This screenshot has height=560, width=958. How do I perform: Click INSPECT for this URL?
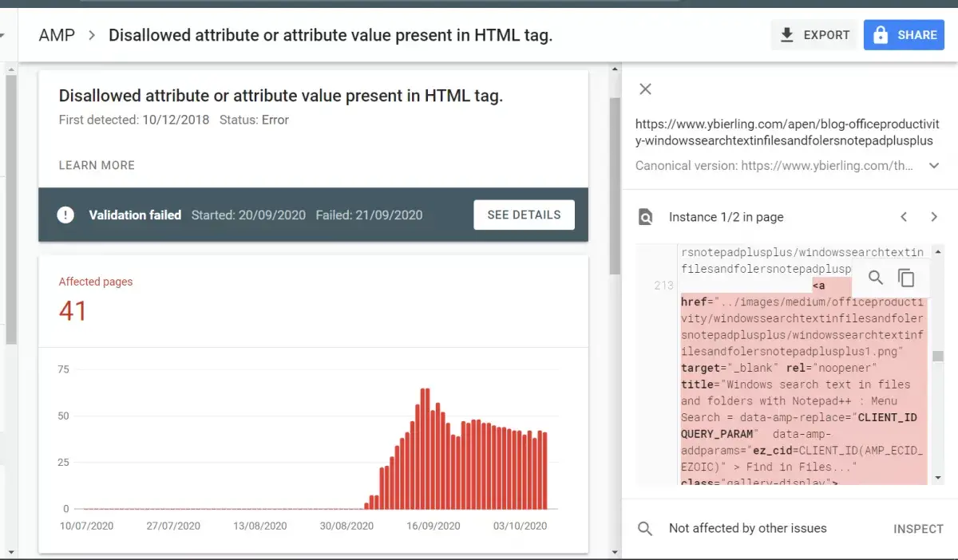click(918, 529)
